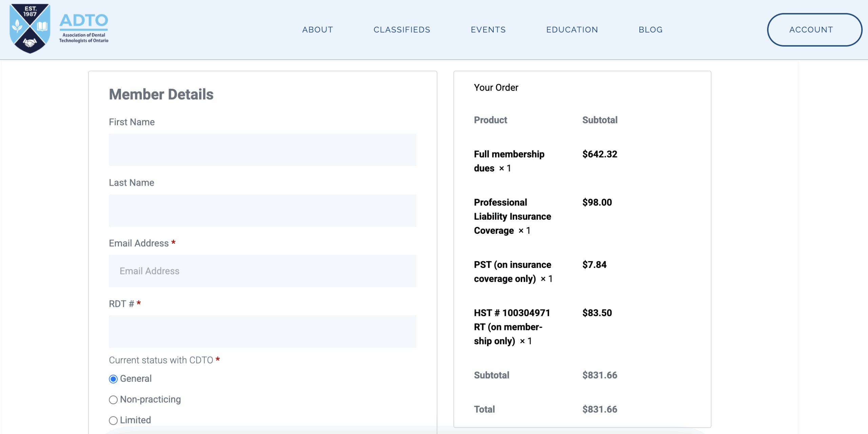
Task: Visit the Blog page
Action: coord(650,30)
